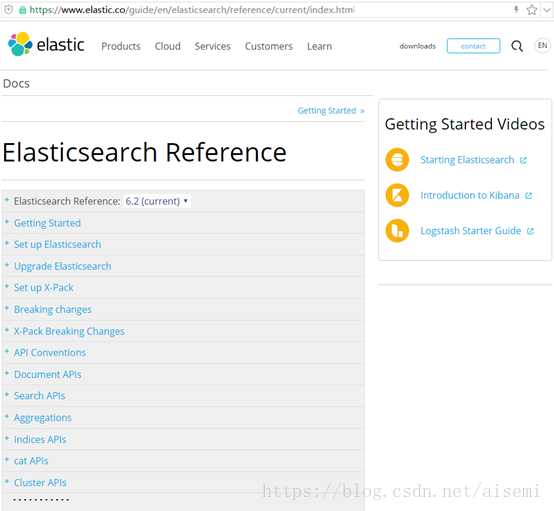Expand the Cluster APIs section
Viewport: 554px width, 511px height.
pos(7,481)
